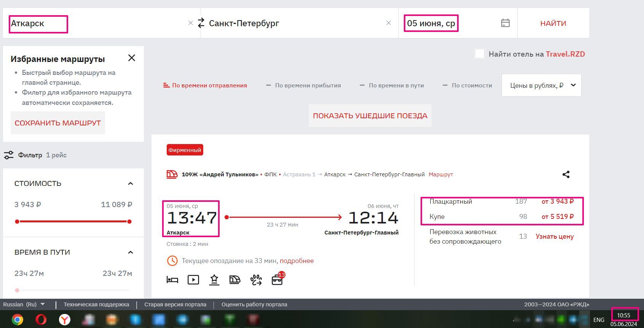
Task: Open Yandex Browser from the taskbar
Action: click(x=65, y=320)
